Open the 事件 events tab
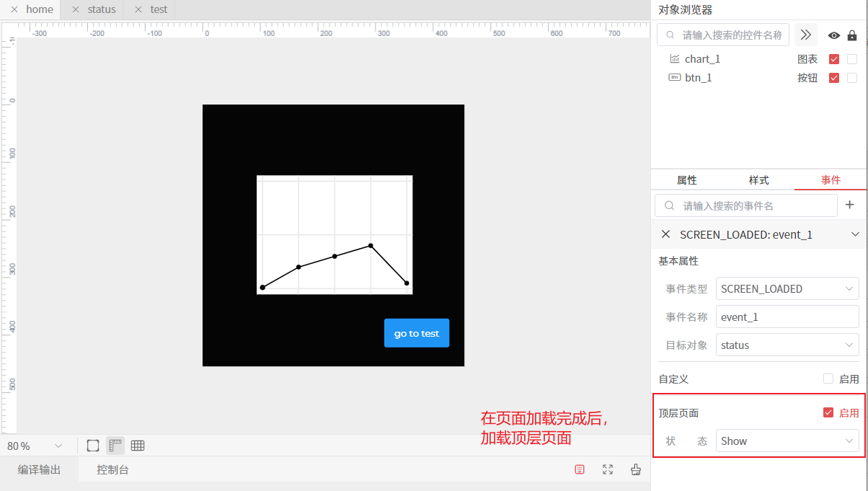Image resolution: width=868 pixels, height=491 pixels. coord(831,180)
